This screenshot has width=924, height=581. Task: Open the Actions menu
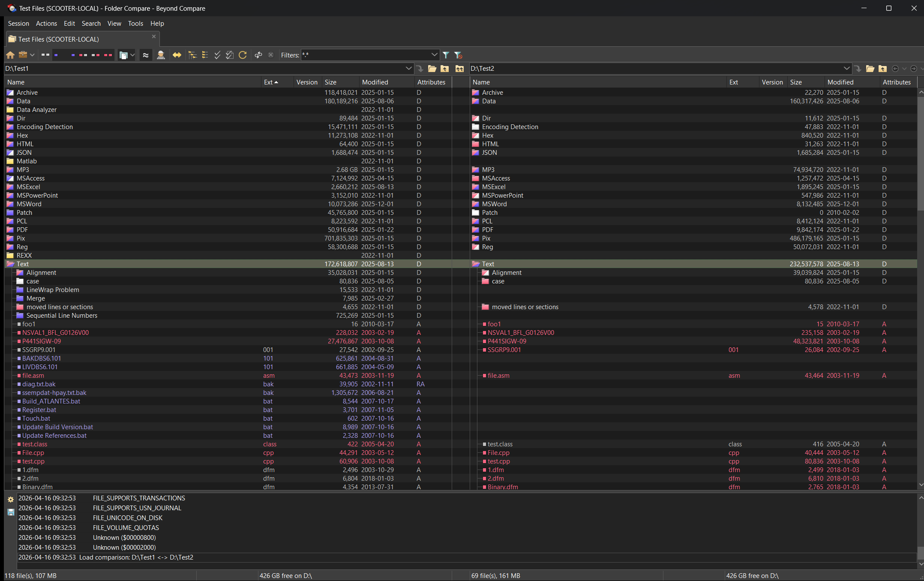(x=46, y=24)
